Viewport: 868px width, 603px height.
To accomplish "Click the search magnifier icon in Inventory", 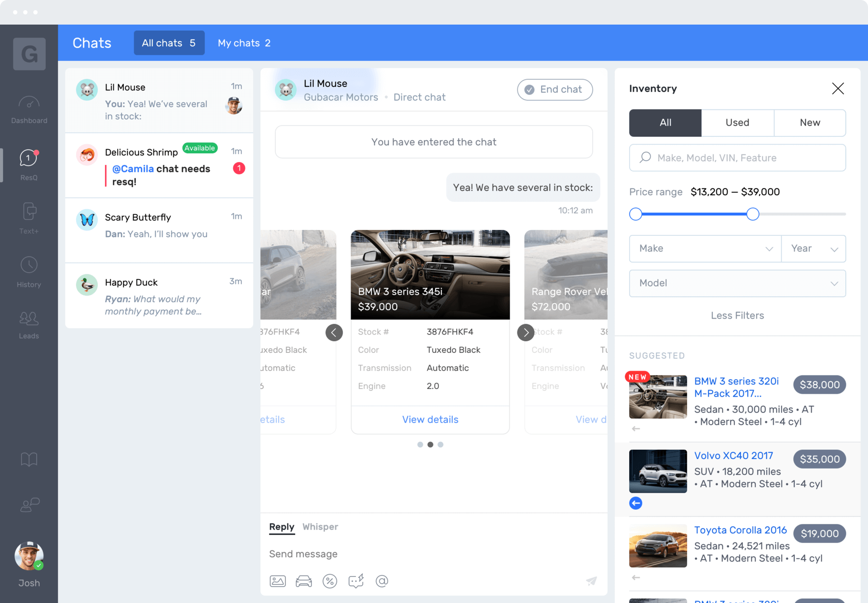I will (x=645, y=158).
